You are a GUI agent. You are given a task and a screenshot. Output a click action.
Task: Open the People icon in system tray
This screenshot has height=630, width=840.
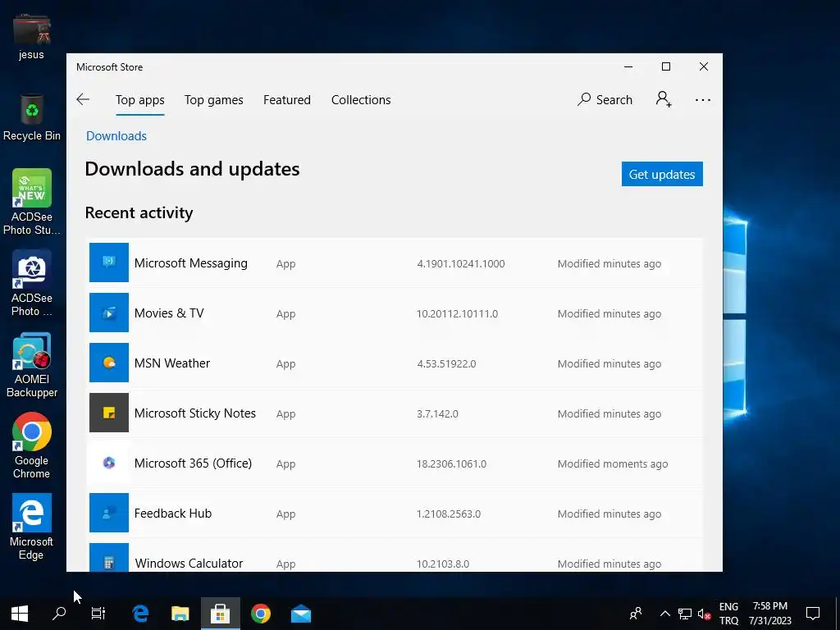636,614
